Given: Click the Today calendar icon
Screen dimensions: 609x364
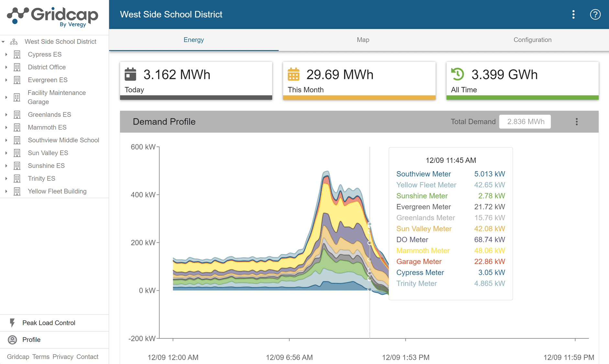Looking at the screenshot, I should point(130,74).
